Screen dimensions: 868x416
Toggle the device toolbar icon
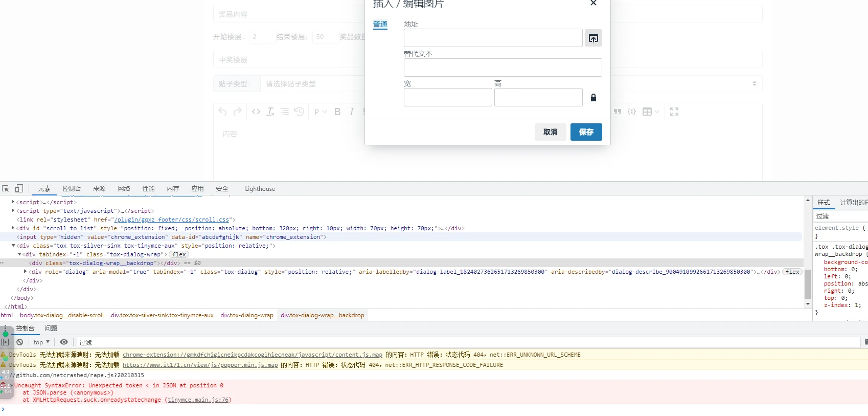tap(19, 189)
